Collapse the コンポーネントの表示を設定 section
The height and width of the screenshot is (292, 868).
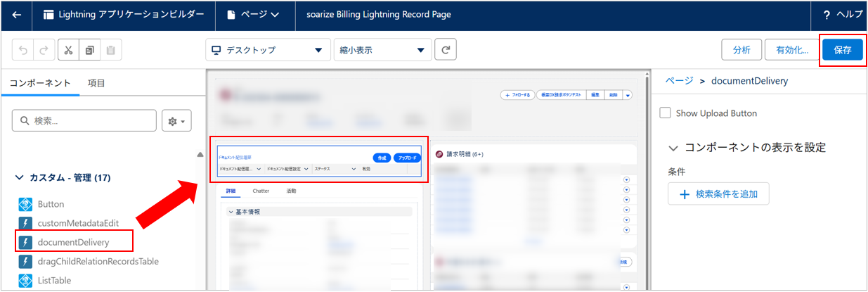673,148
